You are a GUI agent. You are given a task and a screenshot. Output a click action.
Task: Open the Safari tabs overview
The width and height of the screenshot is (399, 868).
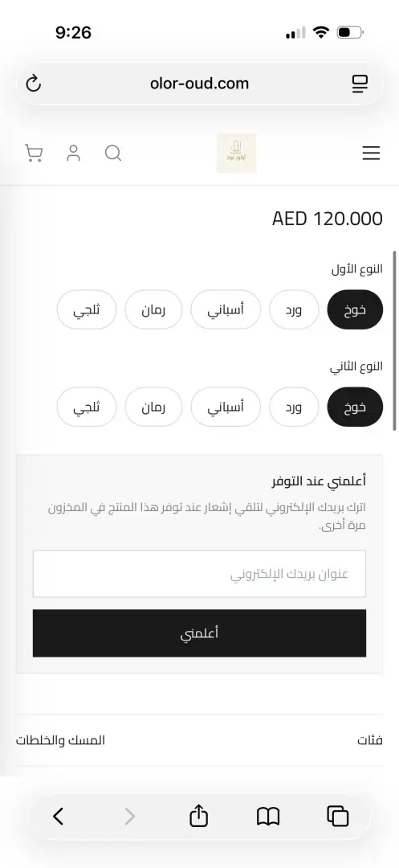click(338, 816)
